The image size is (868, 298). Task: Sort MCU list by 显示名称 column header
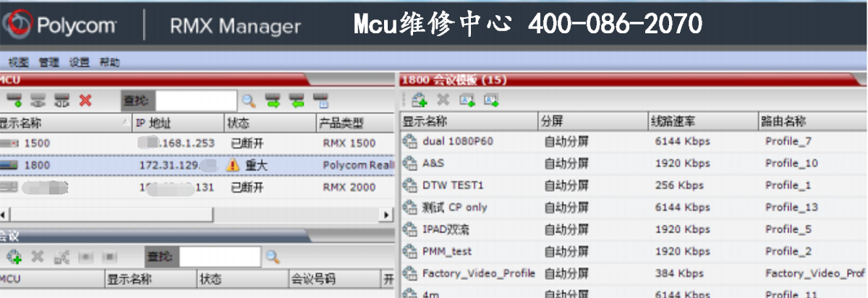pos(67,123)
